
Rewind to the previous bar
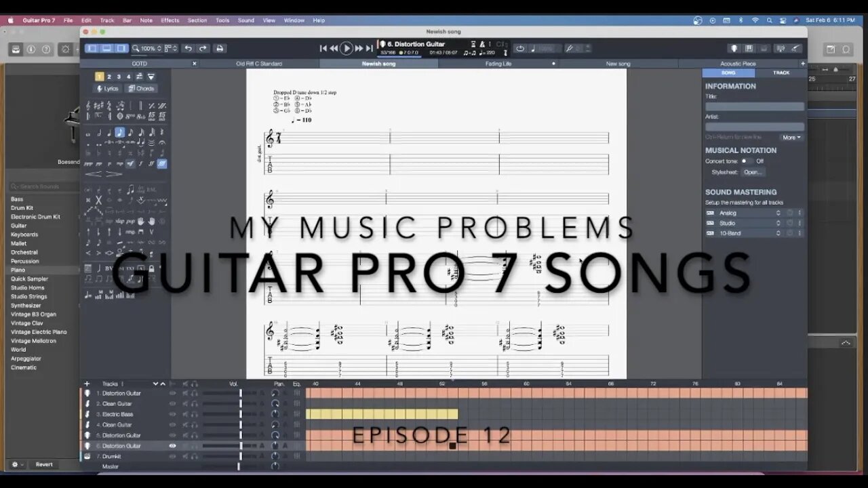[x=334, y=48]
